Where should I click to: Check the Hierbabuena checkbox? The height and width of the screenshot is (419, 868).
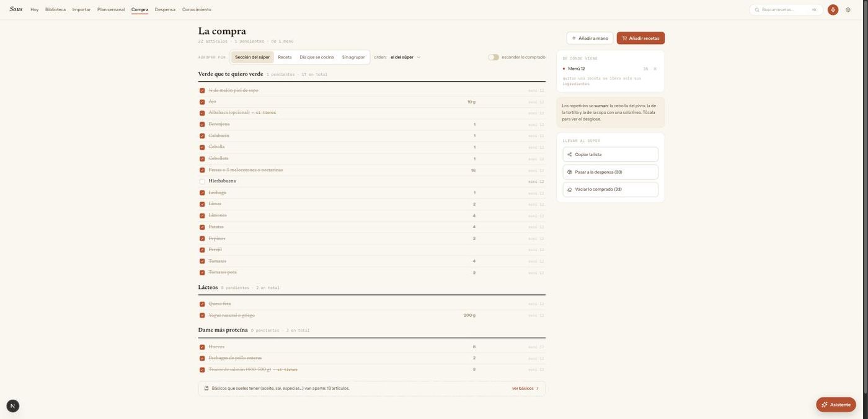click(x=202, y=182)
